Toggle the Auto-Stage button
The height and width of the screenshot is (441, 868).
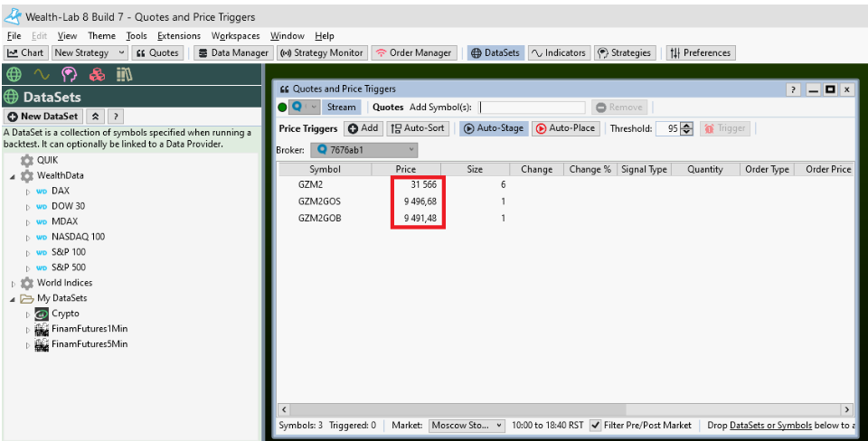point(494,128)
